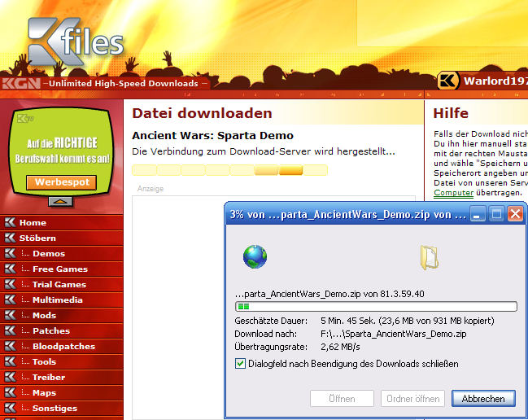This screenshot has height=420, width=528.
Task: Click the Geschätzte Dauer 5 Min. 45 Sek. value
Action: point(408,321)
